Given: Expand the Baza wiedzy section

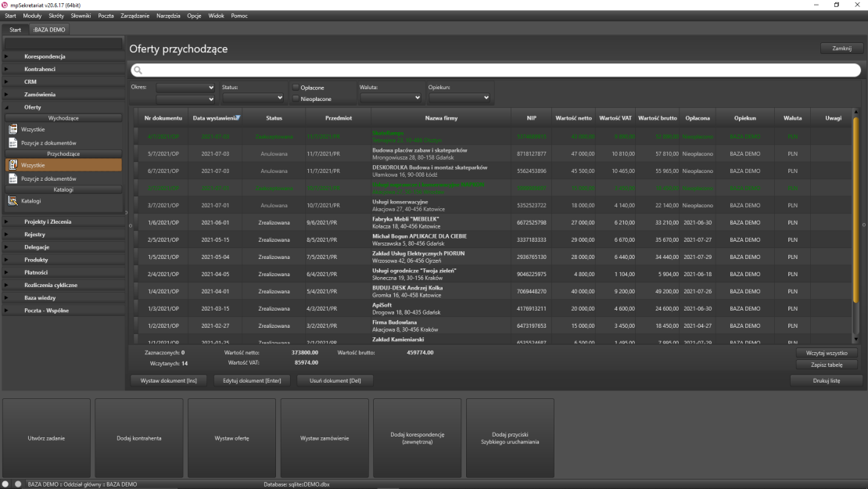Looking at the screenshot, I should 6,298.
